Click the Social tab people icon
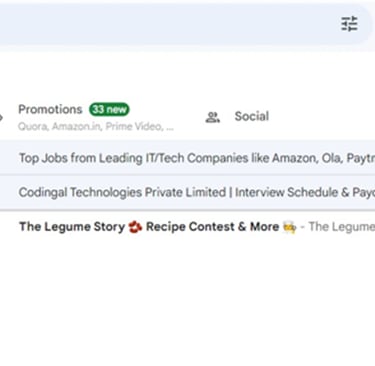Screen dimensions: 375x366 [212, 117]
